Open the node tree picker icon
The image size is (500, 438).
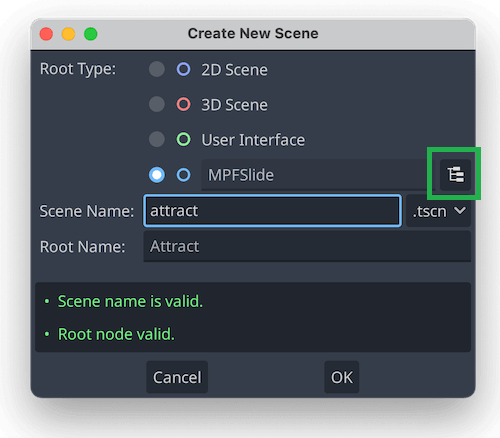455,175
